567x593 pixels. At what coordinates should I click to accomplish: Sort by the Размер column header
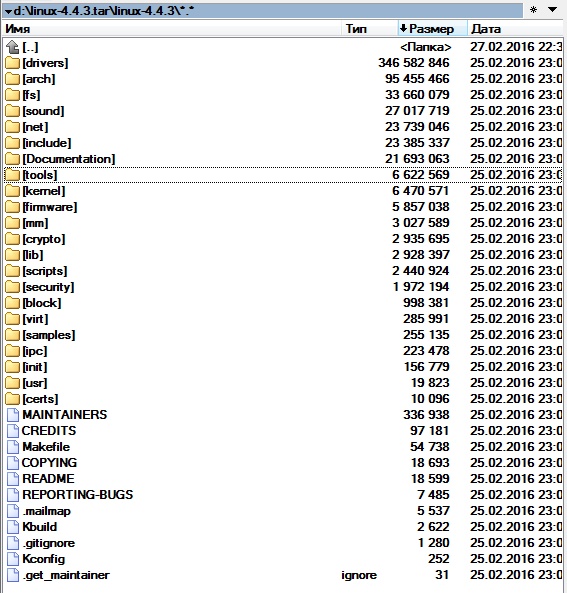[x=432, y=29]
